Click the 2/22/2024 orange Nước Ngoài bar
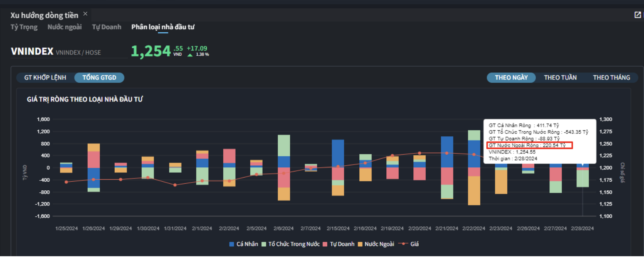 [x=474, y=190]
